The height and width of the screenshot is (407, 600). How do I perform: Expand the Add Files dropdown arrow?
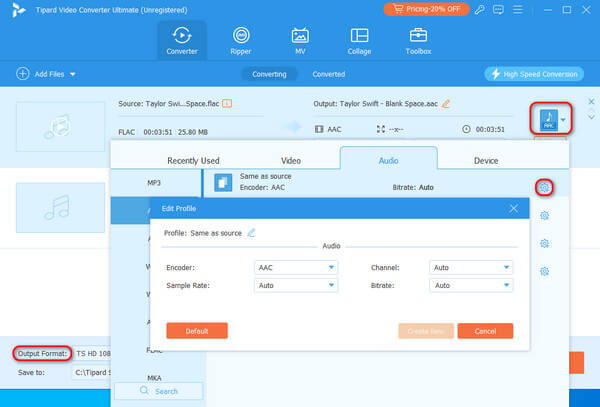coord(73,74)
